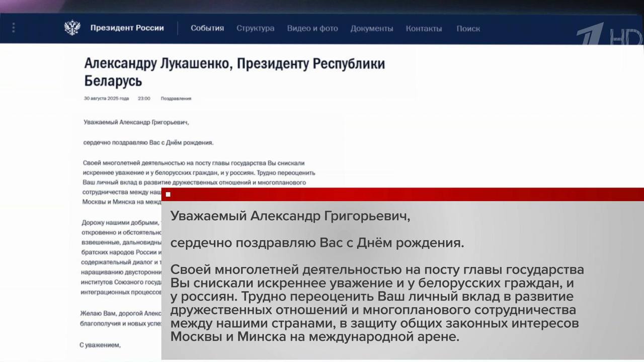644x362 pixels.
Task: Click the Поздравления category tag
Action: [x=176, y=99]
